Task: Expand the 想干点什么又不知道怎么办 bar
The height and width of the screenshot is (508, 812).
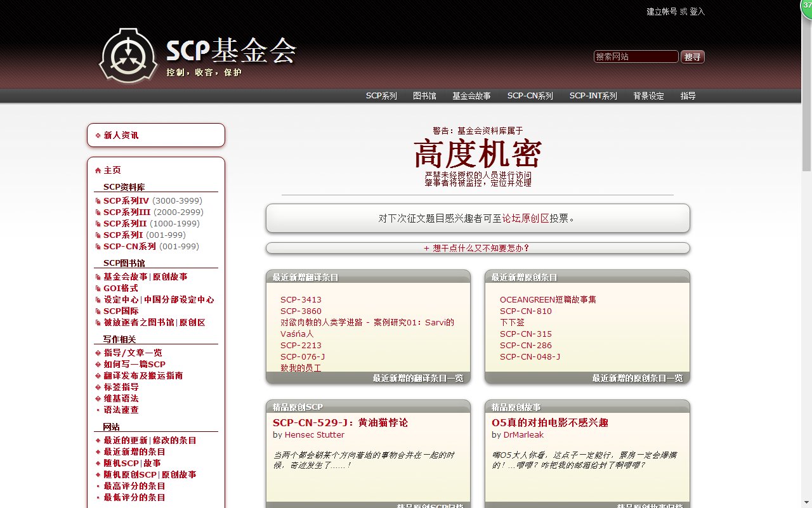Action: point(478,248)
